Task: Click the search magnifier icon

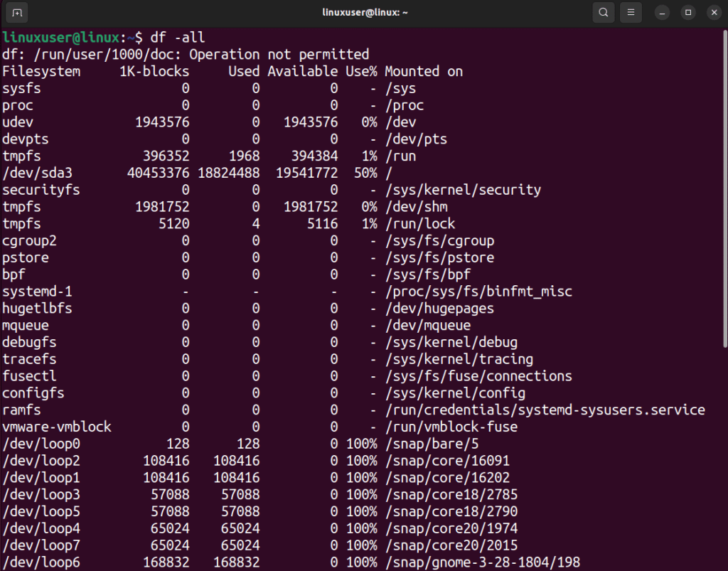Action: click(x=603, y=12)
